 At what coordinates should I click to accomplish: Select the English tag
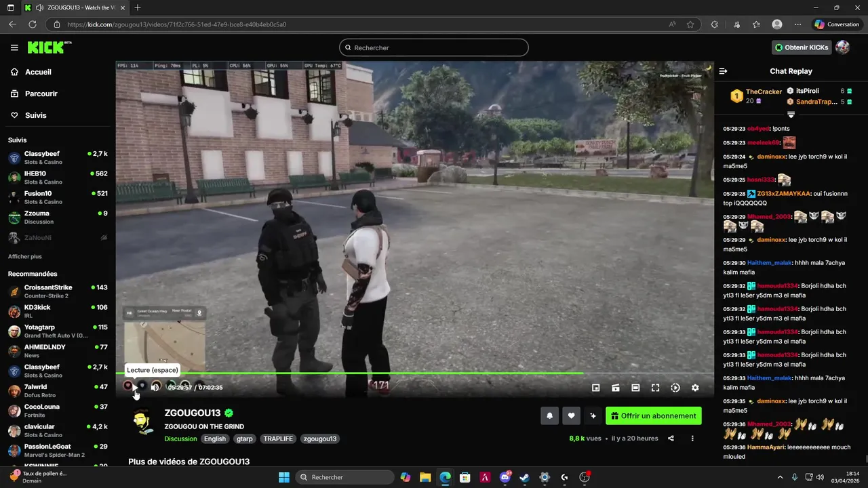click(x=215, y=439)
